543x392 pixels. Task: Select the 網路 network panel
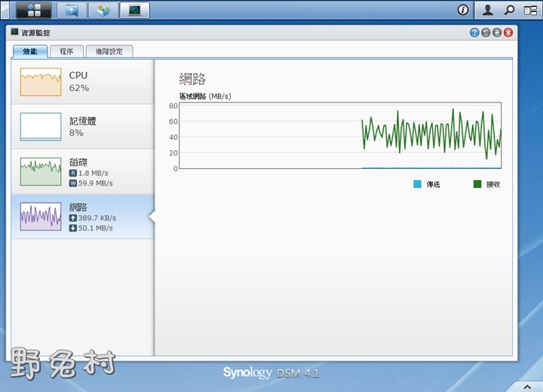click(83, 217)
